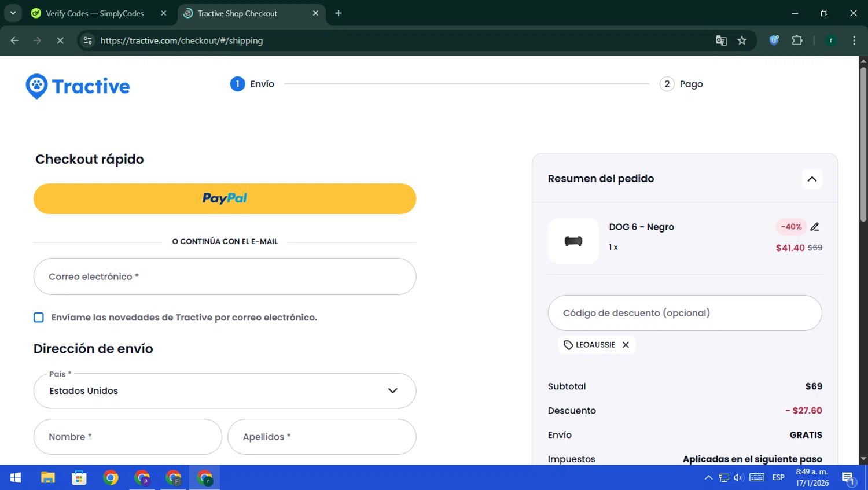Edit the DOG 6 item with pencil icon
868x490 pixels.
[x=815, y=227]
